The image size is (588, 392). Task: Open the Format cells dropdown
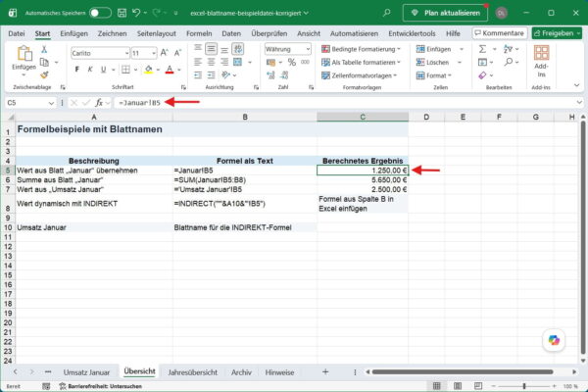433,75
